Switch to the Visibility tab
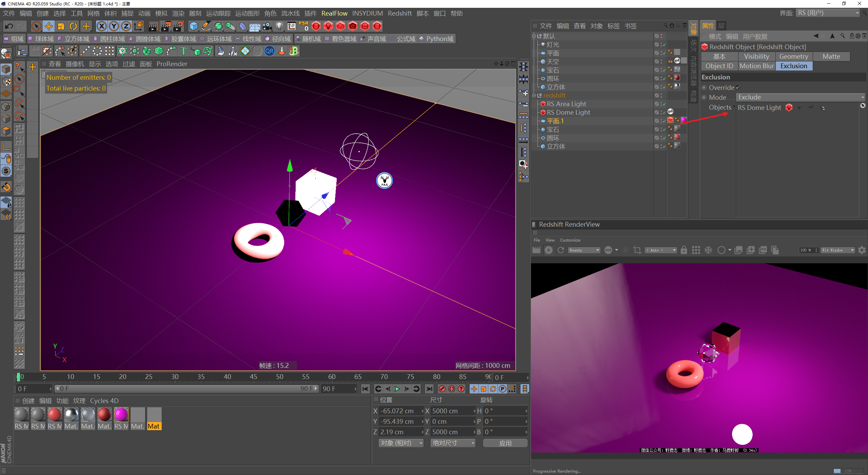868x475 pixels. click(756, 56)
